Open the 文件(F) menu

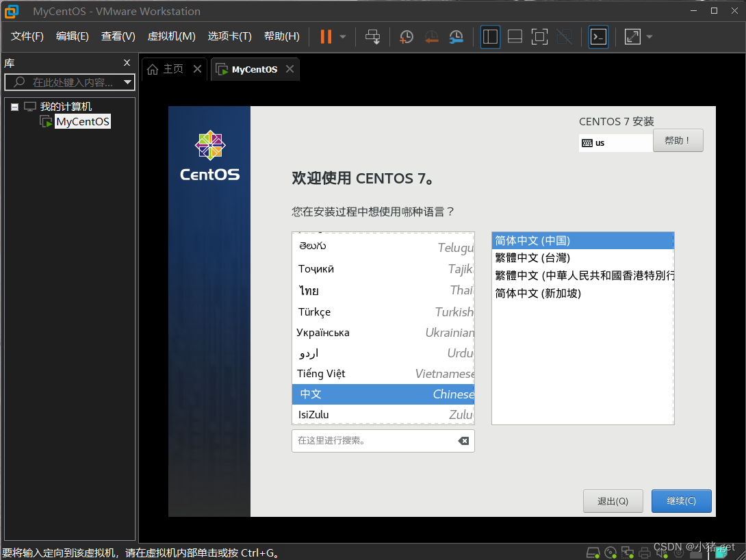pyautogui.click(x=27, y=36)
